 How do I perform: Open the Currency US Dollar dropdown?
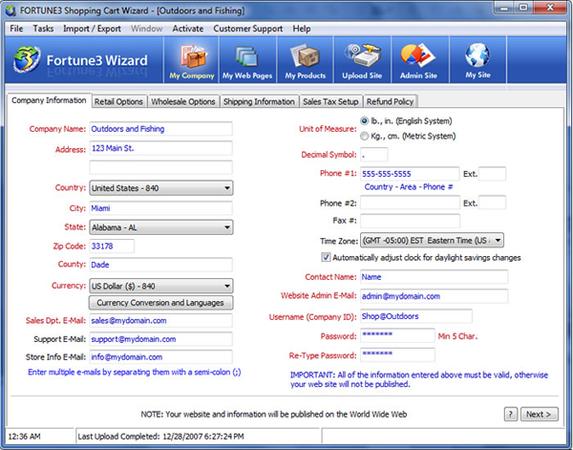pyautogui.click(x=161, y=286)
